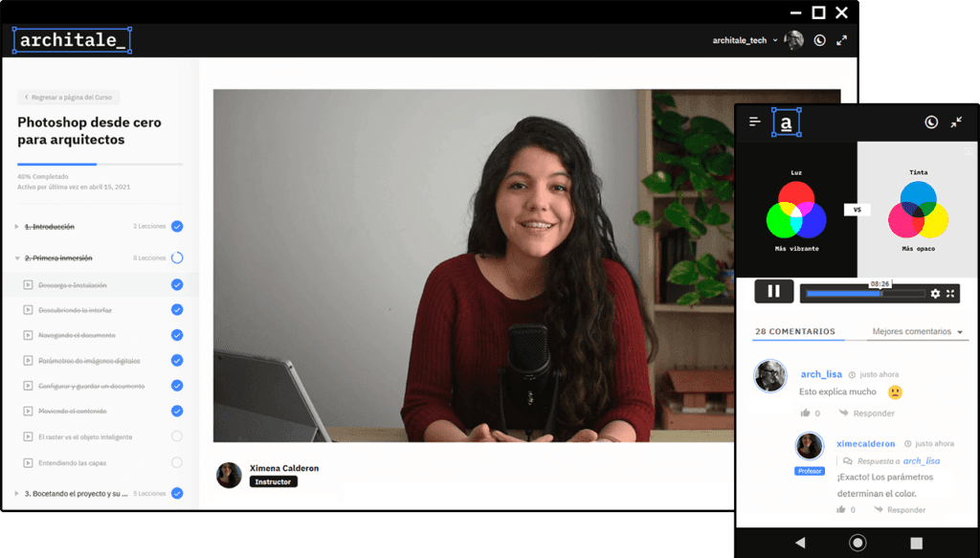The height and width of the screenshot is (558, 980).
Task: Click the collapse arrows in mobile header
Action: pos(956,122)
